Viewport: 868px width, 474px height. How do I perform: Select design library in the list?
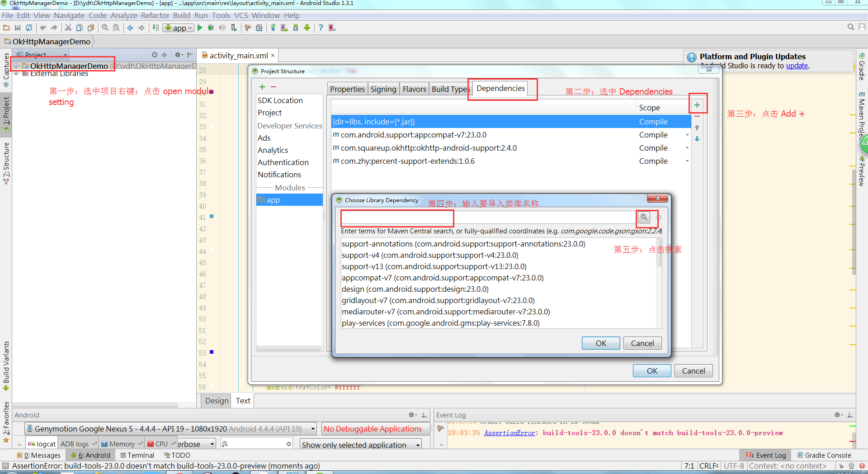415,289
